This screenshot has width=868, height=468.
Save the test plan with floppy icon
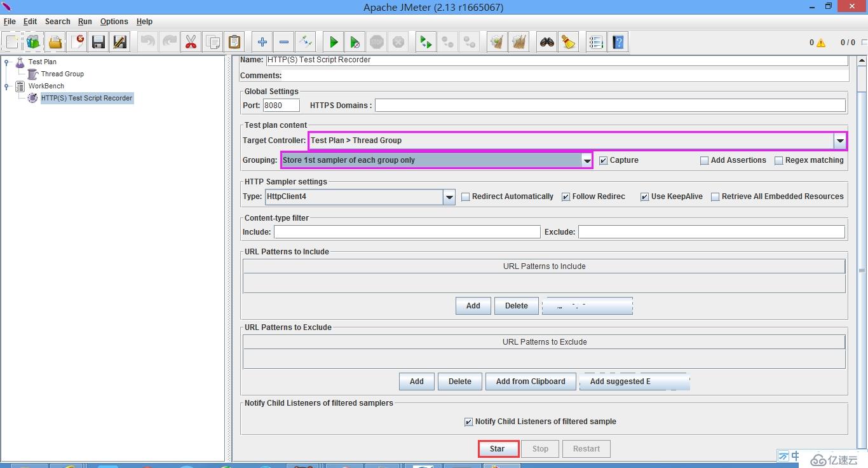[98, 43]
